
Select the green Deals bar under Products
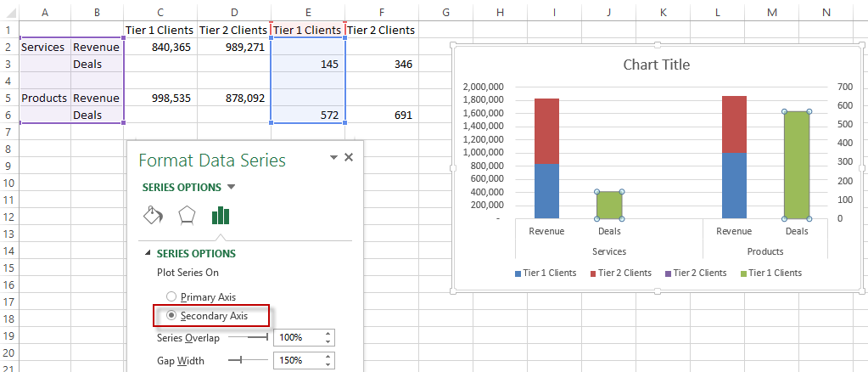(x=796, y=165)
